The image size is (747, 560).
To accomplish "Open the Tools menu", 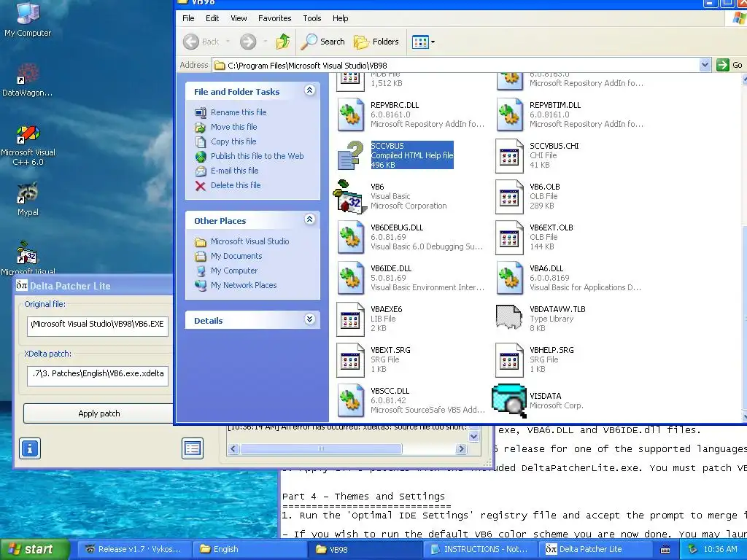I will tap(312, 18).
